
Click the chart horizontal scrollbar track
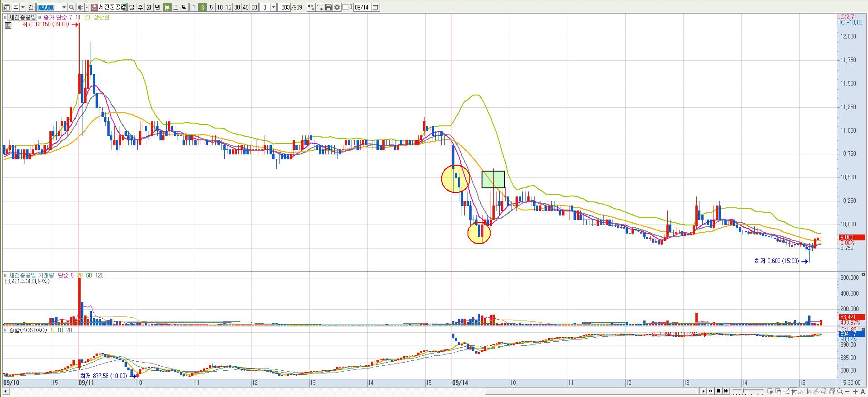tap(353, 391)
